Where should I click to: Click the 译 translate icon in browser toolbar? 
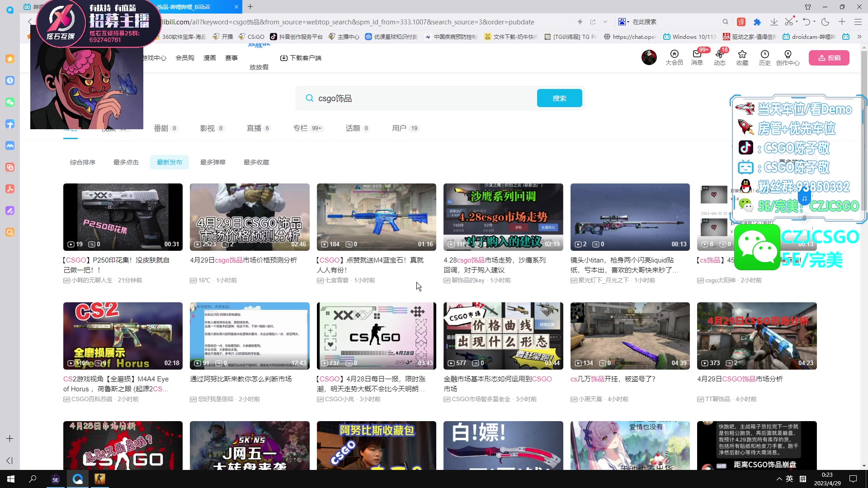click(741, 22)
